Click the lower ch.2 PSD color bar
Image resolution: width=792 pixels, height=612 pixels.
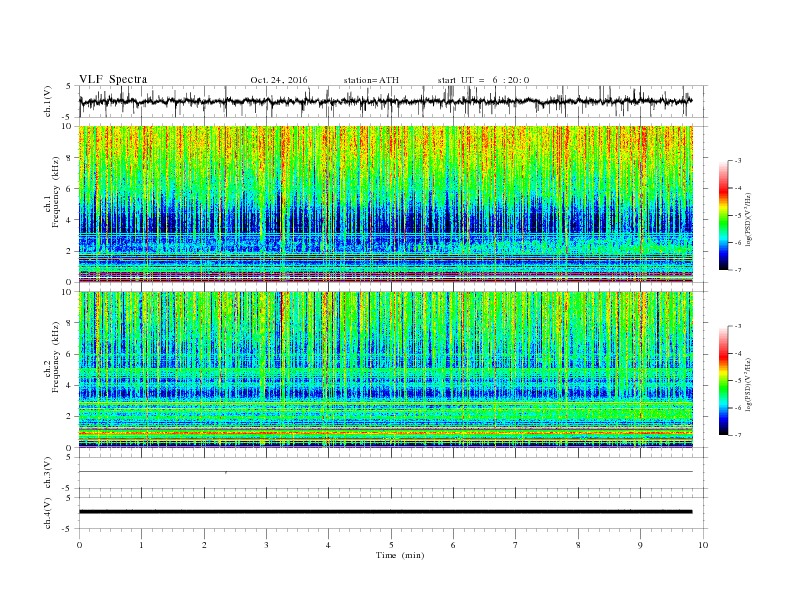click(x=723, y=381)
